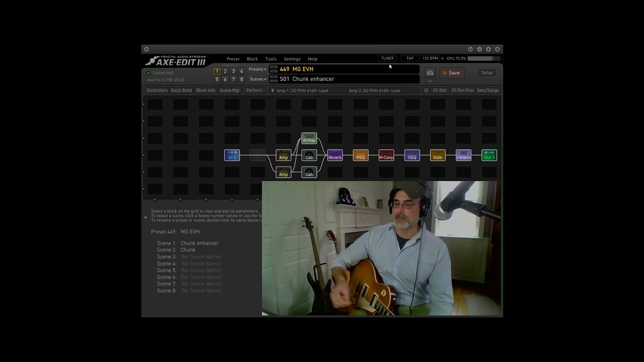Open the Help menu
The width and height of the screenshot is (644, 362).
pos(312,59)
